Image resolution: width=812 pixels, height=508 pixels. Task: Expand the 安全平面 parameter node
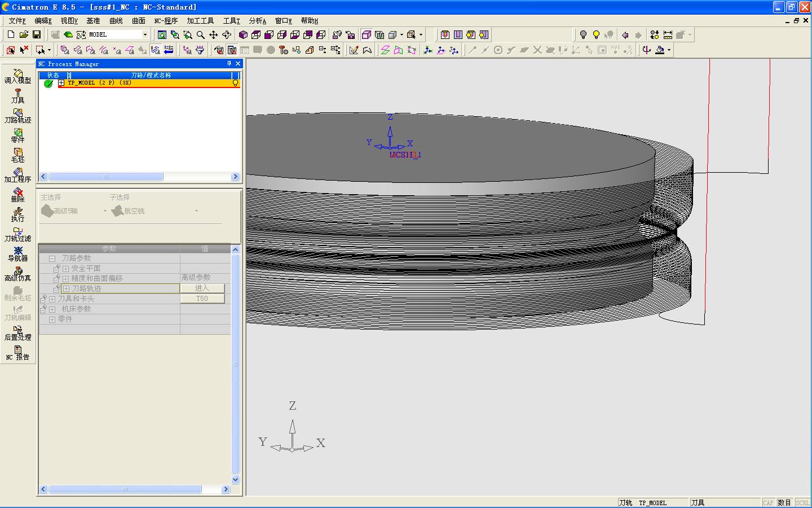tap(65, 269)
